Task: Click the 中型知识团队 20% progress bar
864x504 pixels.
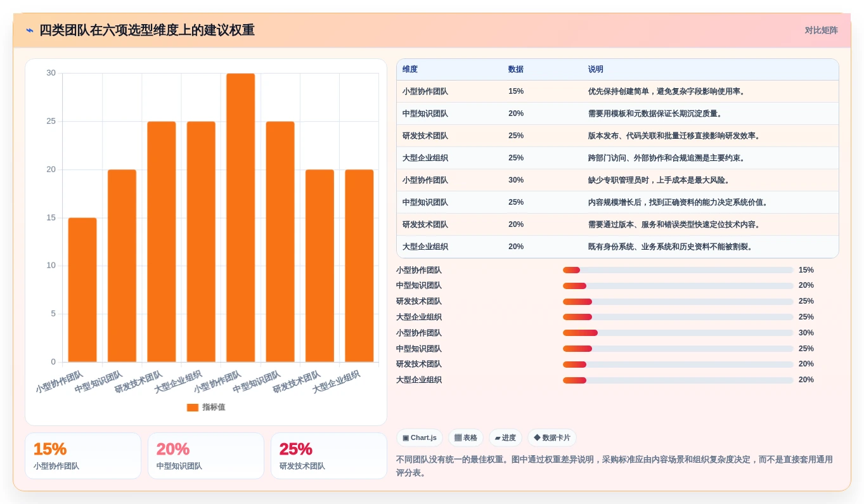Action: [x=678, y=286]
